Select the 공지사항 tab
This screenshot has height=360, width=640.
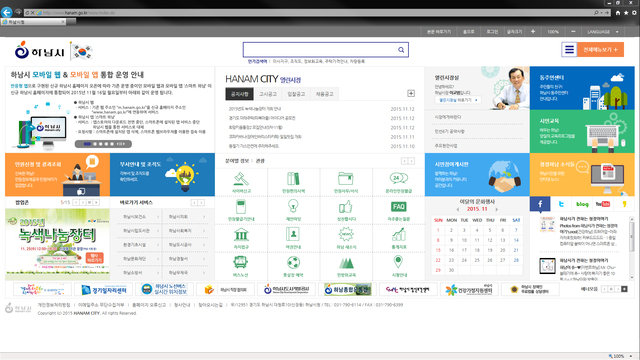coord(240,94)
